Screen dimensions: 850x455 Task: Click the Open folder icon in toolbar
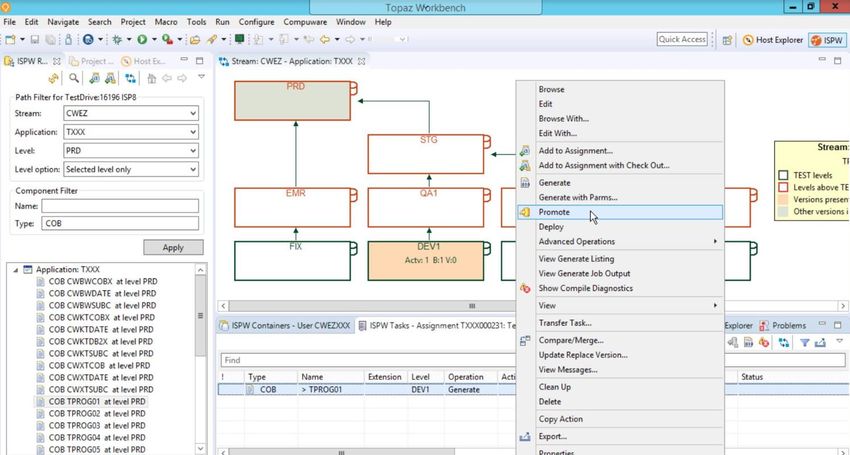point(195,40)
